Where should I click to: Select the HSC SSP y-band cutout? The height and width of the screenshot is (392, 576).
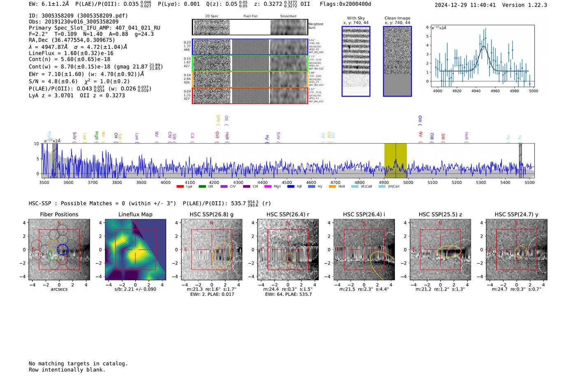point(517,250)
